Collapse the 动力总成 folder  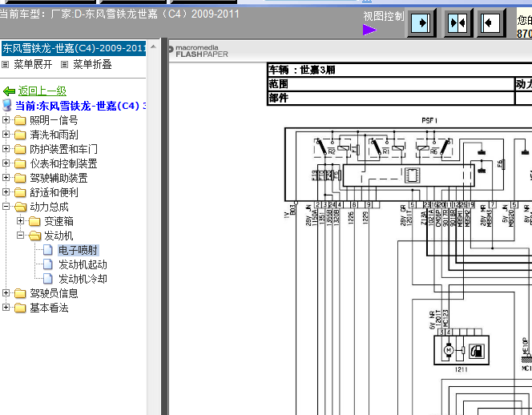[x=6, y=207]
